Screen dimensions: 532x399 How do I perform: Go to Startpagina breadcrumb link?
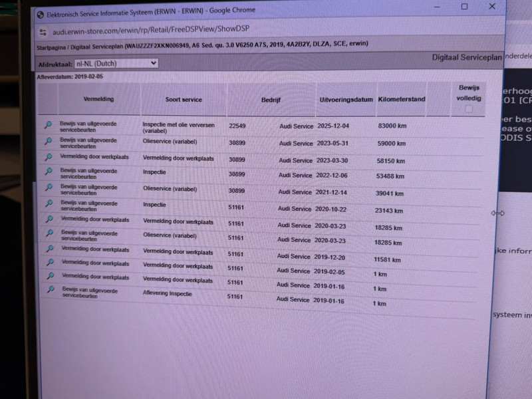point(52,45)
